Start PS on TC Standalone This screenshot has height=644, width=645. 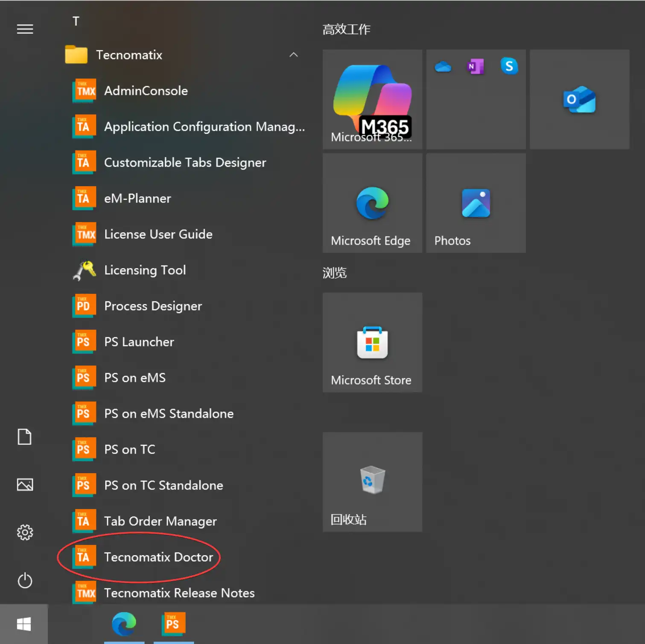[184, 485]
